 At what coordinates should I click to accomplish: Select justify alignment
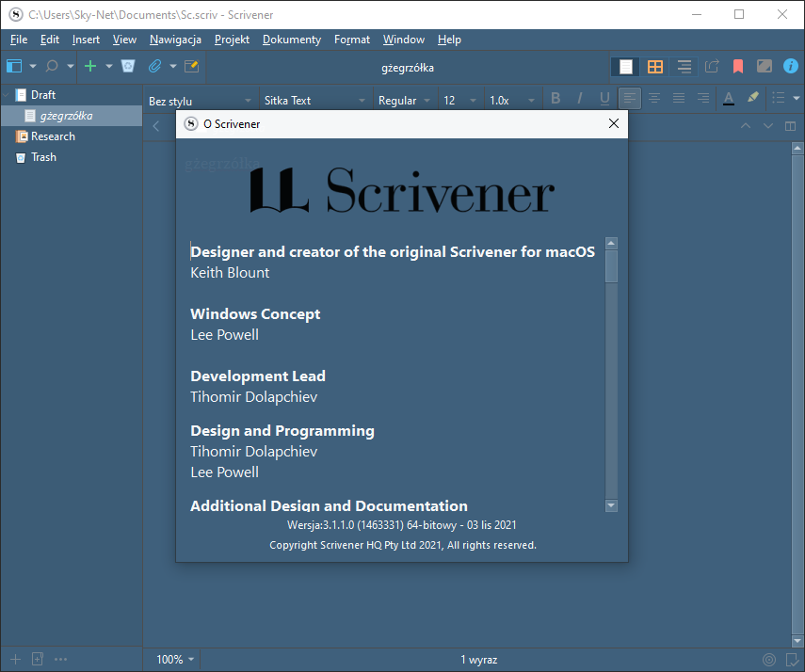coord(679,98)
